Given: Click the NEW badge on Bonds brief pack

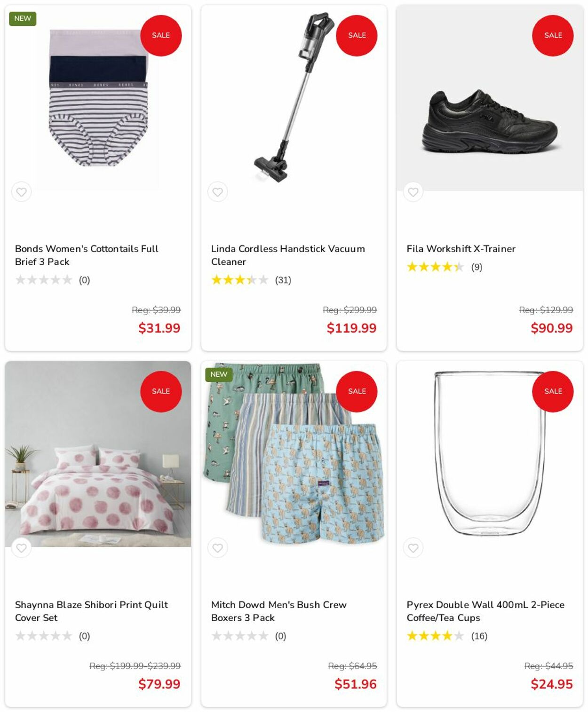Looking at the screenshot, I should tap(23, 18).
